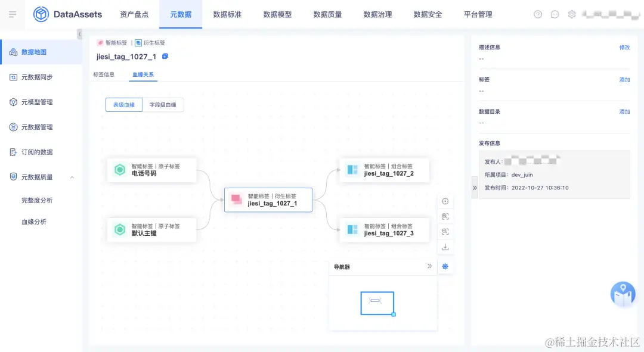
Task: Copy tag name jiesi_tag_1027_1 via copy icon
Action: tap(165, 56)
